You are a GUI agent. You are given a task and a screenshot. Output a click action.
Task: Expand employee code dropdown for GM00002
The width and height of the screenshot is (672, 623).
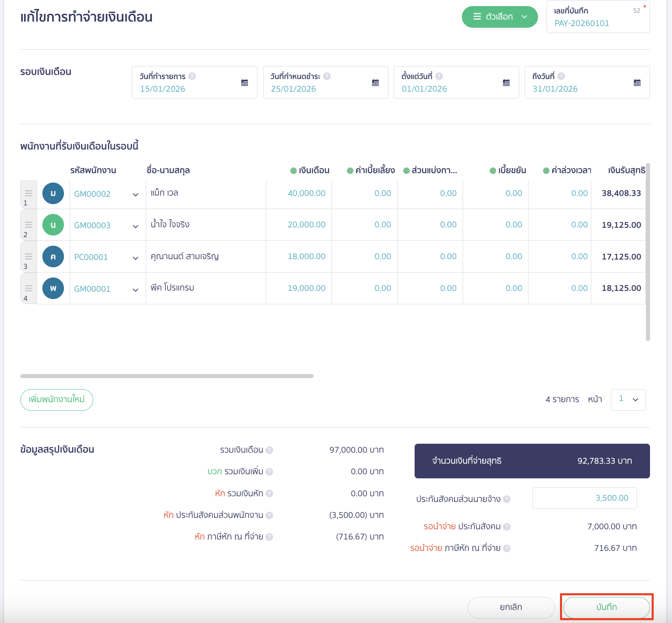point(136,195)
